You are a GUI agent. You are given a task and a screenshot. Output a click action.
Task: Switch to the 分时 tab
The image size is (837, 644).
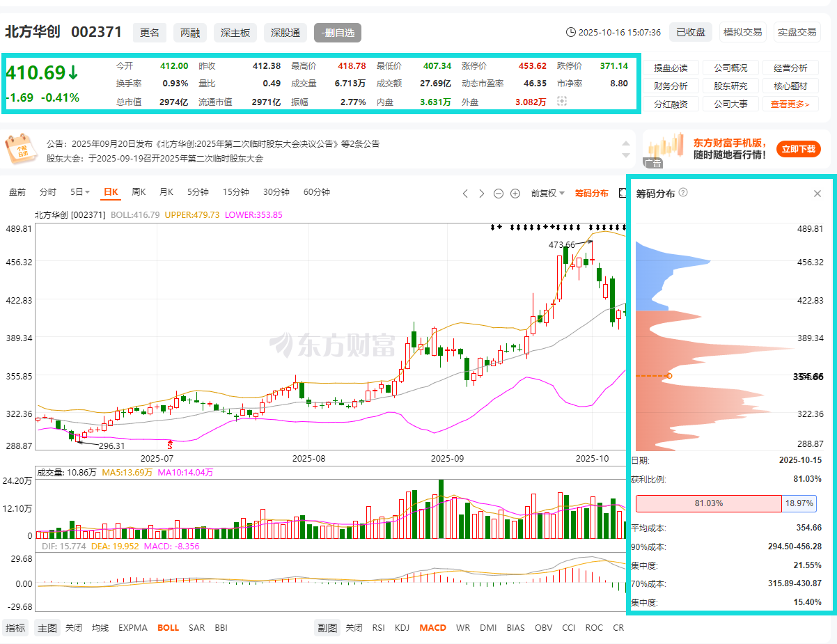(48, 192)
